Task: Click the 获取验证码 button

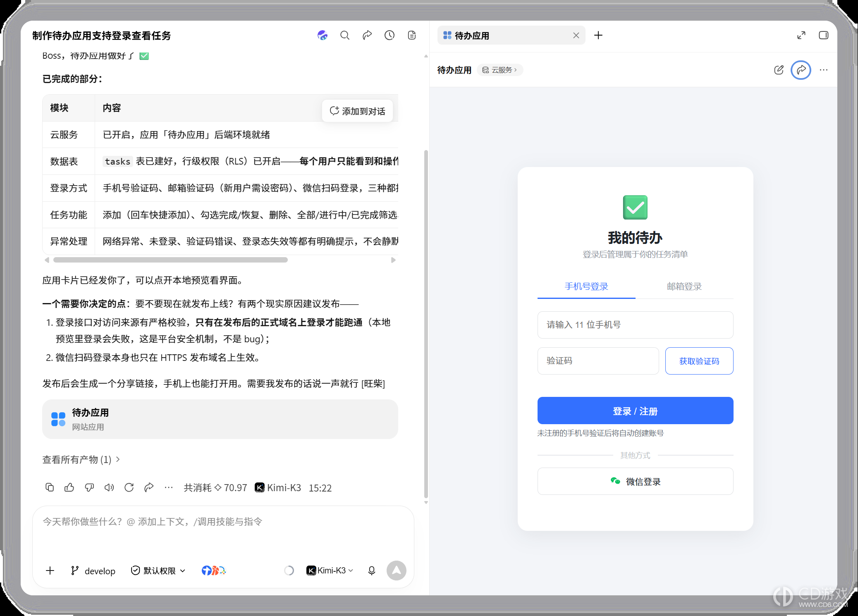Action: 699,361
